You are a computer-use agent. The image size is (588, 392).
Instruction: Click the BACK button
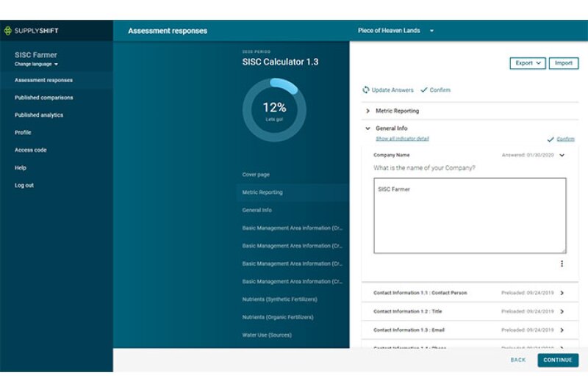click(x=518, y=360)
